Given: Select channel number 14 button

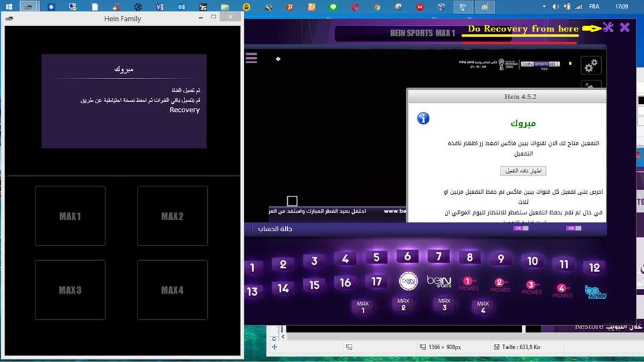Looking at the screenshot, I should pyautogui.click(x=283, y=288).
